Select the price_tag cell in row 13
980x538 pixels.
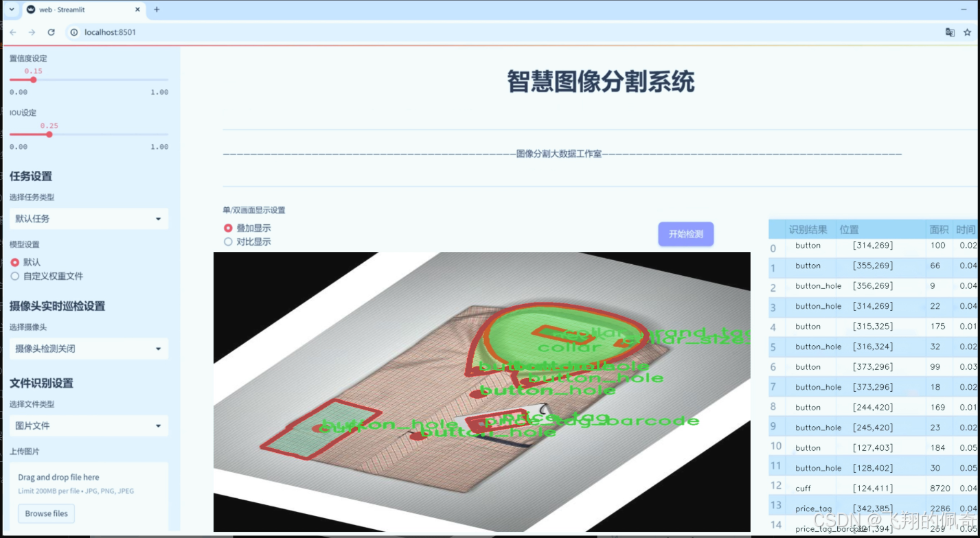pyautogui.click(x=810, y=508)
